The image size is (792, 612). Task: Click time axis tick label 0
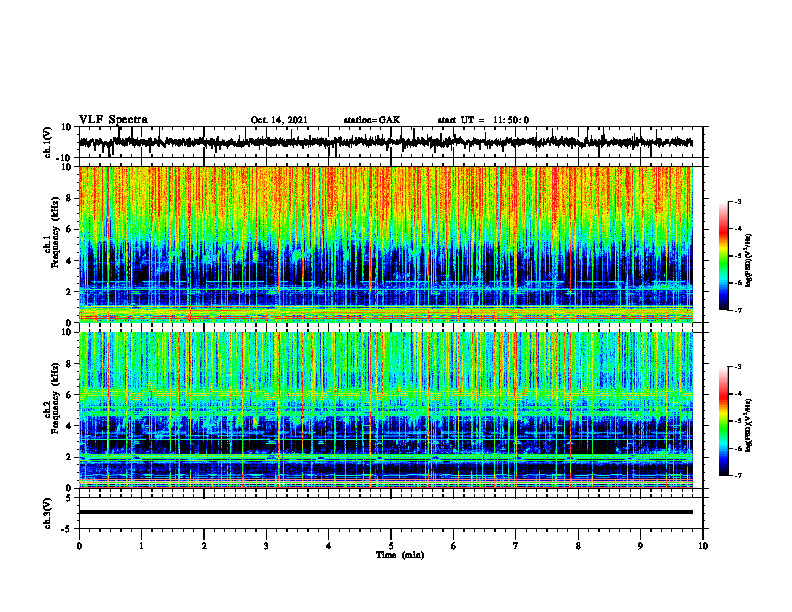(79, 546)
